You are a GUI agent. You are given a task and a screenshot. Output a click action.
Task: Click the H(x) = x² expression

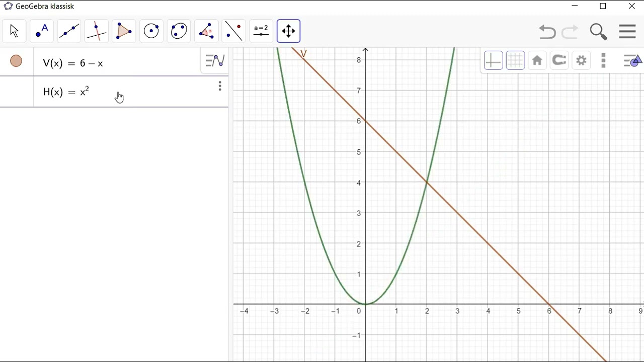pyautogui.click(x=66, y=92)
